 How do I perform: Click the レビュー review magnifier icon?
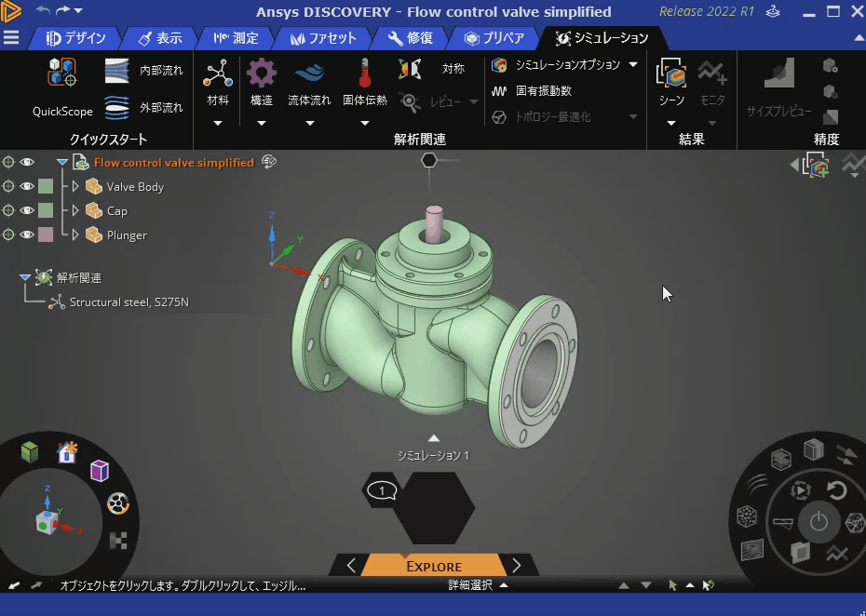point(409,102)
